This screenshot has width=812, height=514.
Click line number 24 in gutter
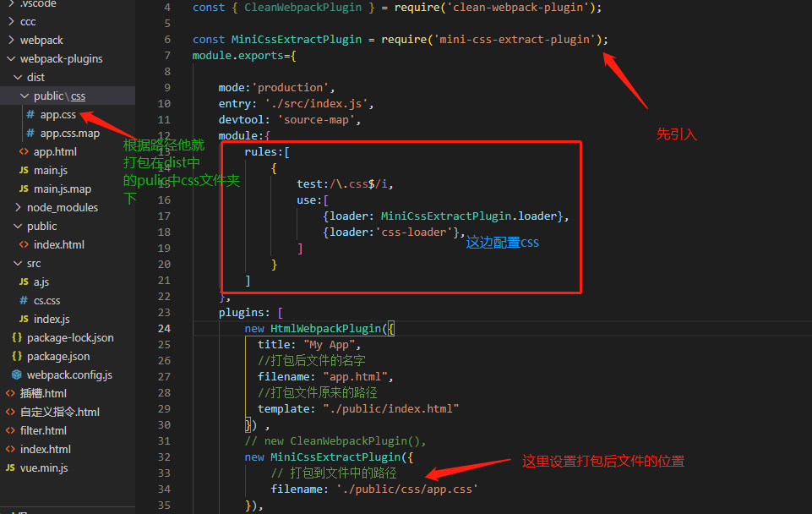tap(164, 329)
